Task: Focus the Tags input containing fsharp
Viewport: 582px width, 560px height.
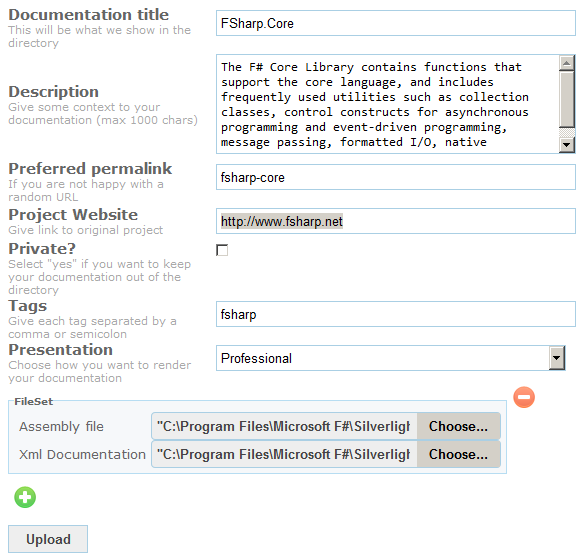Action: 396,314
